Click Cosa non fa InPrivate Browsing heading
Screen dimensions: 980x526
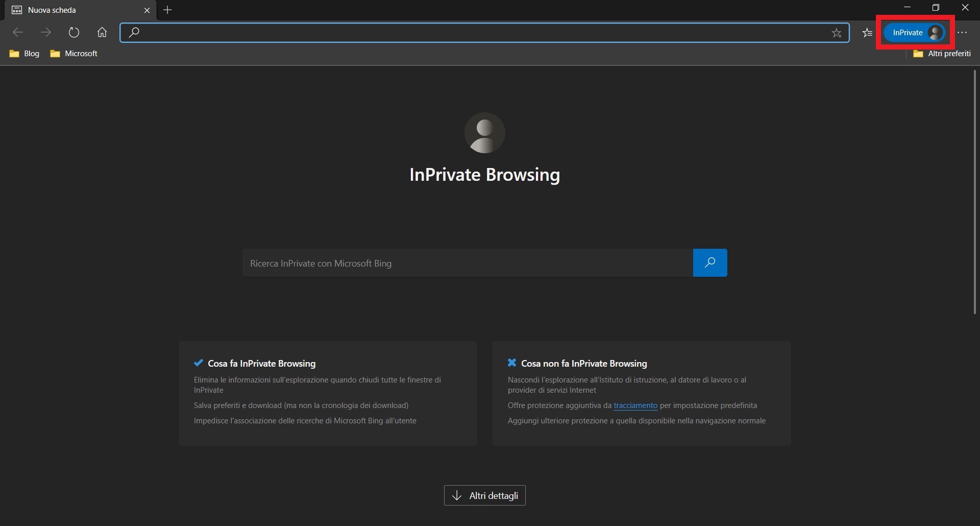point(584,364)
